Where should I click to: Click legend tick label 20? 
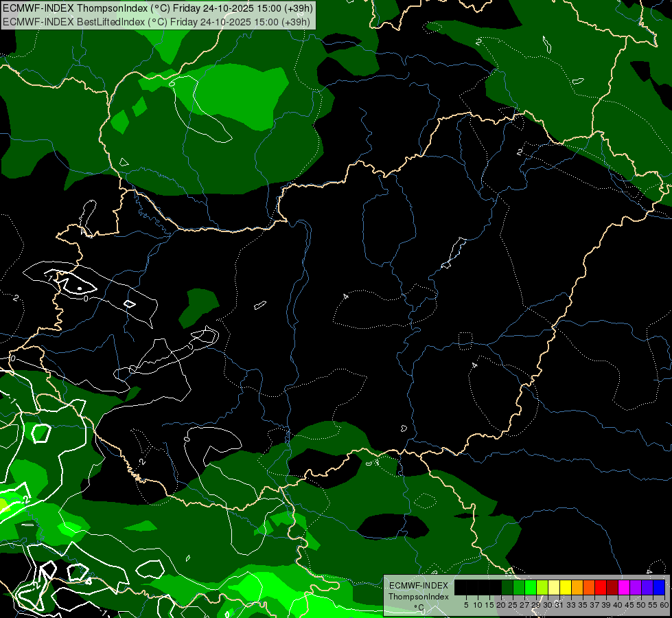(501, 605)
